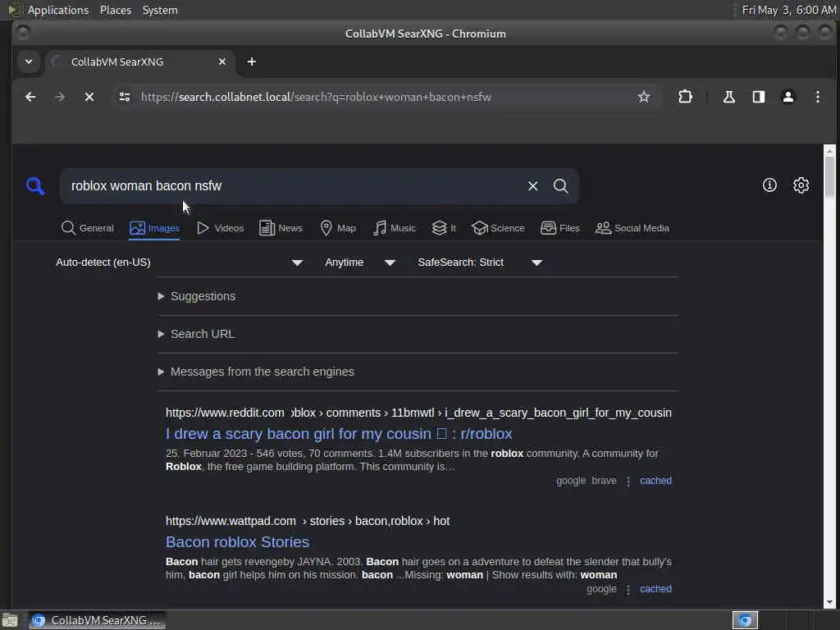Screen dimensions: 840x630
Task: Click the search query input field
Action: [x=292, y=186]
